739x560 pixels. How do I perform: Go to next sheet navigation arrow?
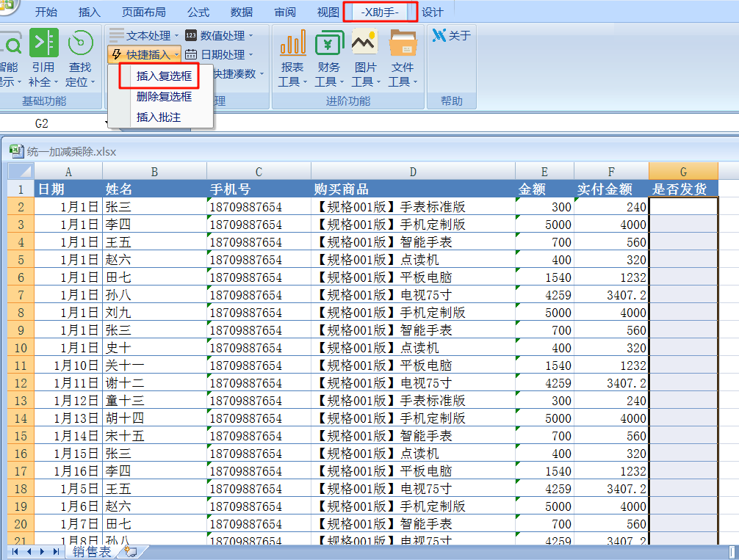coord(42,551)
